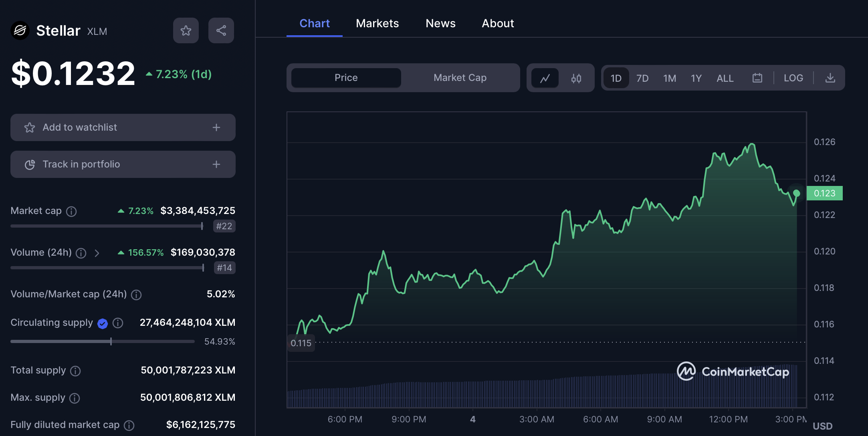This screenshot has width=868, height=436.
Task: Select 1Y time range
Action: click(696, 78)
